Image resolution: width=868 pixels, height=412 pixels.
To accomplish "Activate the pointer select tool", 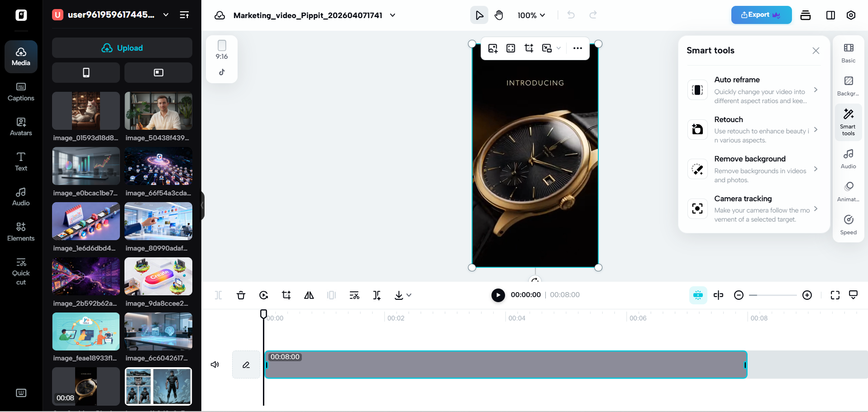I will [x=479, y=15].
